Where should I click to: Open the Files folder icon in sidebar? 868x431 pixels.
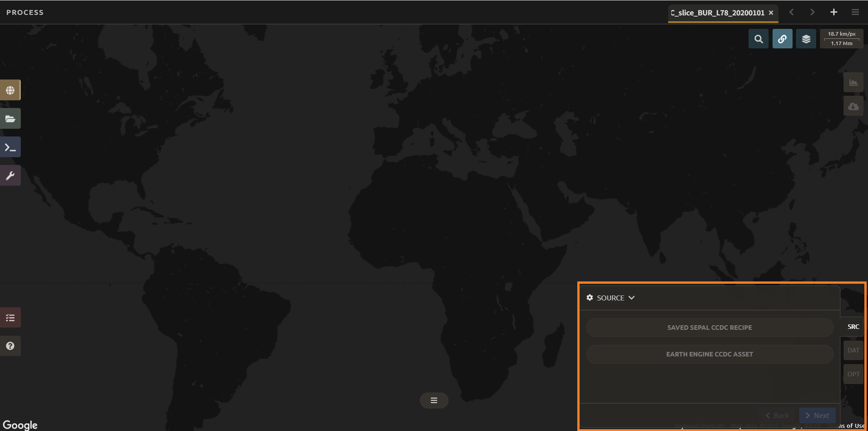coord(10,119)
